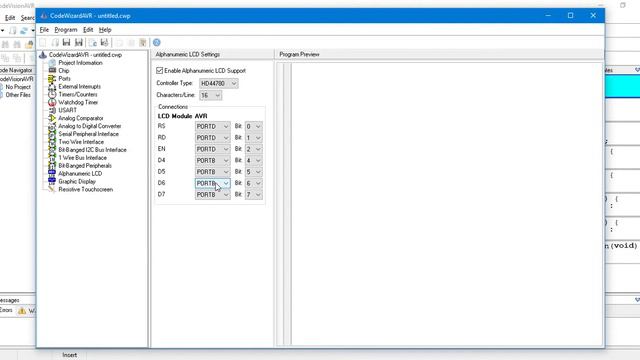This screenshot has height=360, width=640.
Task: Open the RS port dropdown
Action: (x=213, y=127)
